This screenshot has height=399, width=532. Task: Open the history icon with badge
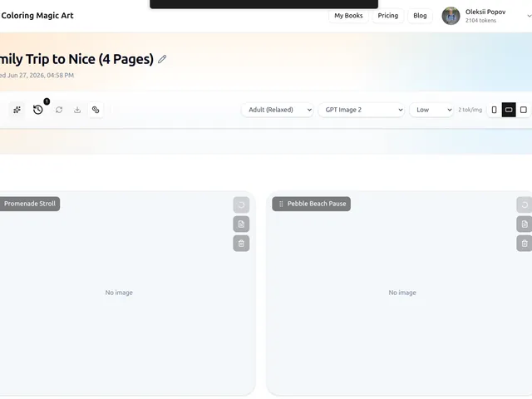pos(38,110)
